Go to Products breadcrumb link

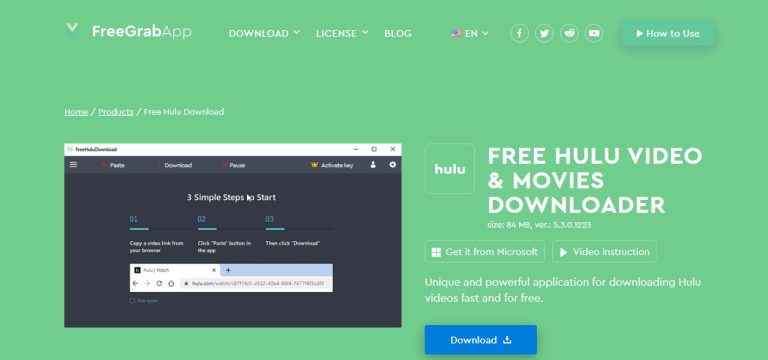[116, 112]
